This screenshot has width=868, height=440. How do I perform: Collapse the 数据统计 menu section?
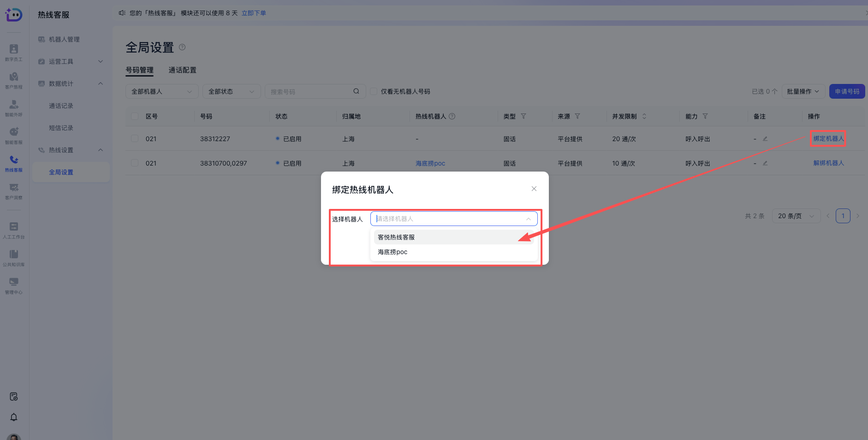coord(101,83)
